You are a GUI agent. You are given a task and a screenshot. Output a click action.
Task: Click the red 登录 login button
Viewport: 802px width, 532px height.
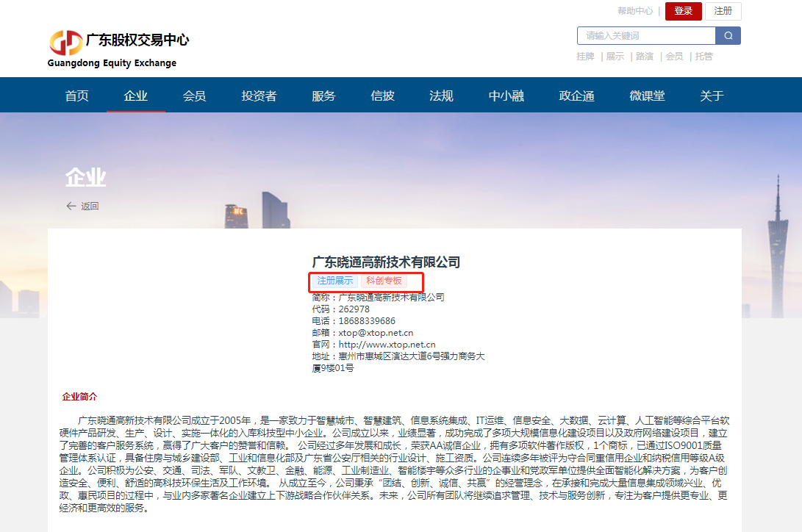click(x=683, y=11)
